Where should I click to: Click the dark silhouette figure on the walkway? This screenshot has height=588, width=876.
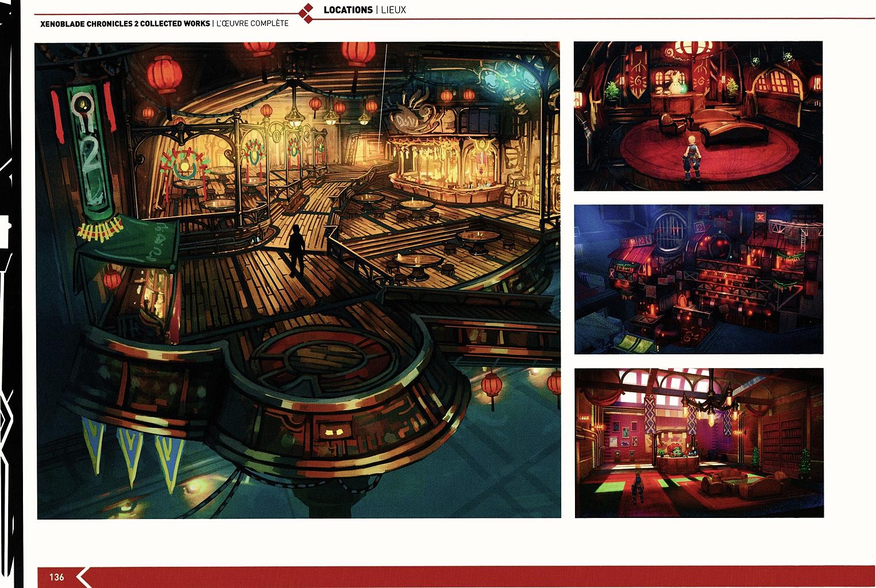[296, 250]
